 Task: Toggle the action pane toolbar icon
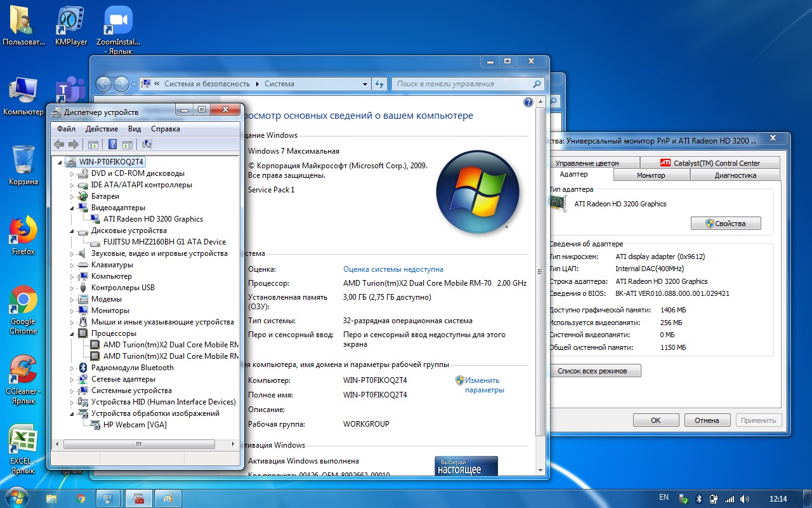(127, 144)
